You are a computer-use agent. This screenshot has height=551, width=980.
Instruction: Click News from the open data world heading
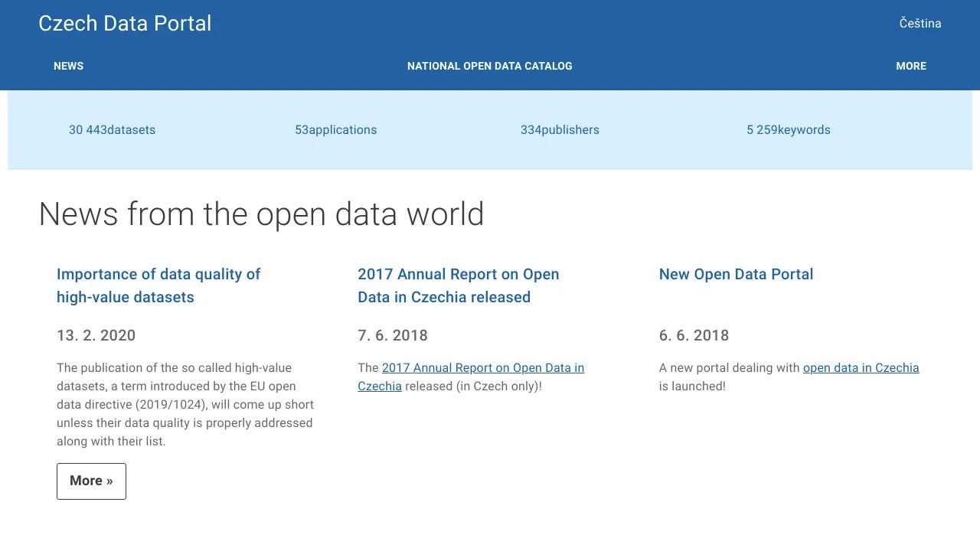click(x=261, y=214)
